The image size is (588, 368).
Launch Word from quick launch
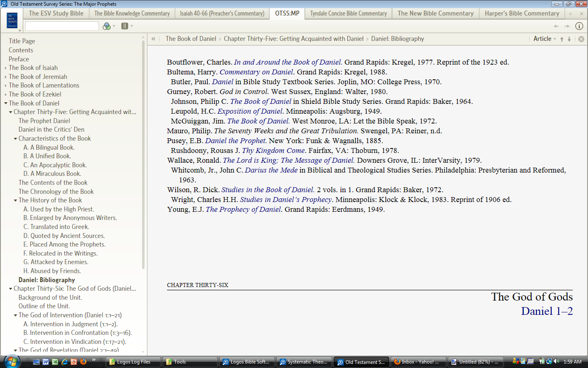click(x=46, y=362)
